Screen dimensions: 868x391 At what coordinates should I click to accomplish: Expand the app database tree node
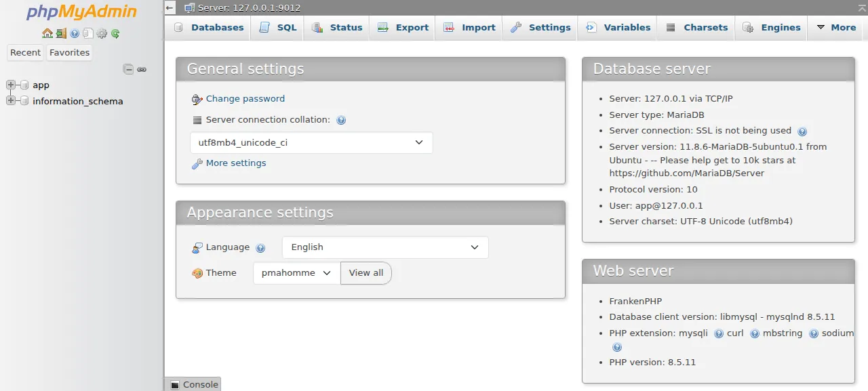(11, 85)
